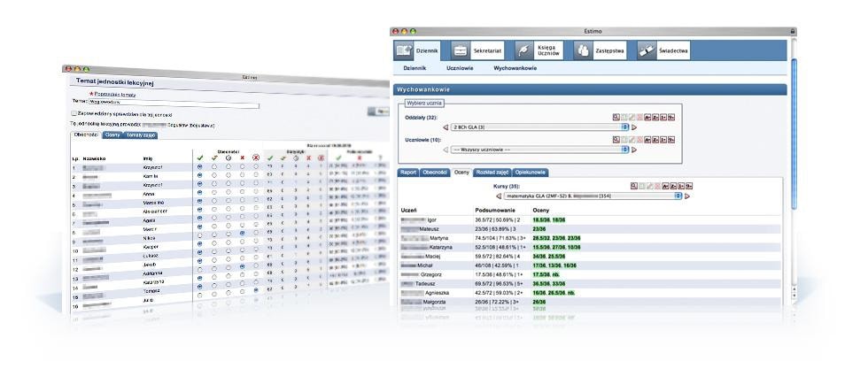Open the Poprzednie tematy link
Image resolution: width=868 pixels, height=369 pixels.
pos(114,95)
